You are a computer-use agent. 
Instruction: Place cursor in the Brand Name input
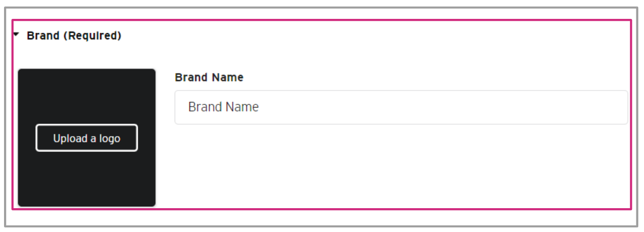[401, 107]
